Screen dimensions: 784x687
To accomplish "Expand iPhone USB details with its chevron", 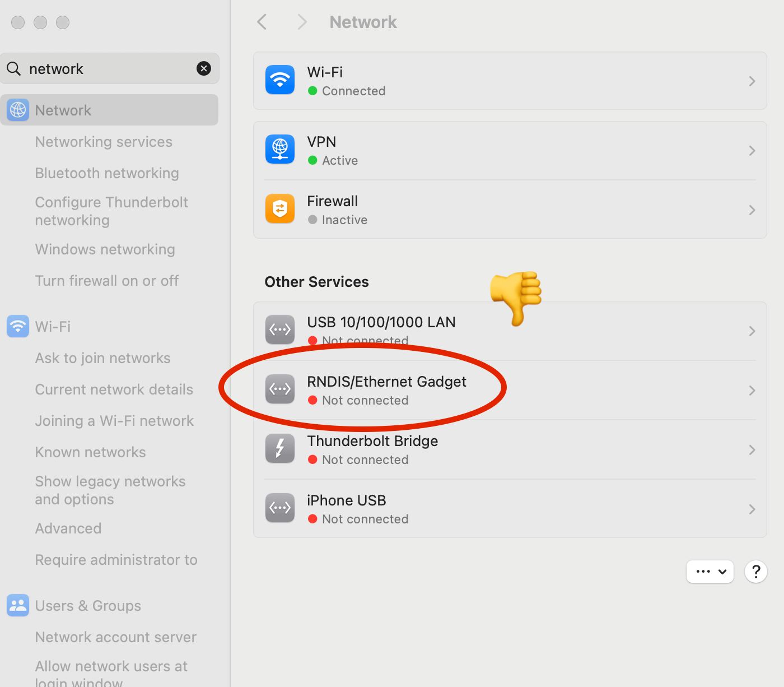I will point(752,509).
